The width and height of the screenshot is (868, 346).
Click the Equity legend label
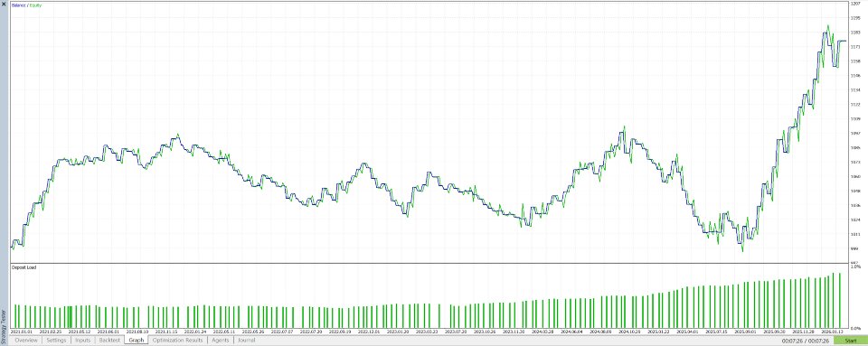[x=34, y=5]
